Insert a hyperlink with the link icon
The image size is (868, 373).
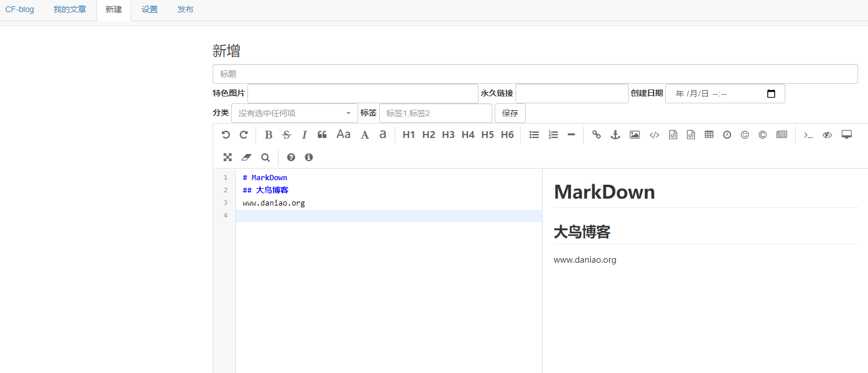(x=597, y=135)
